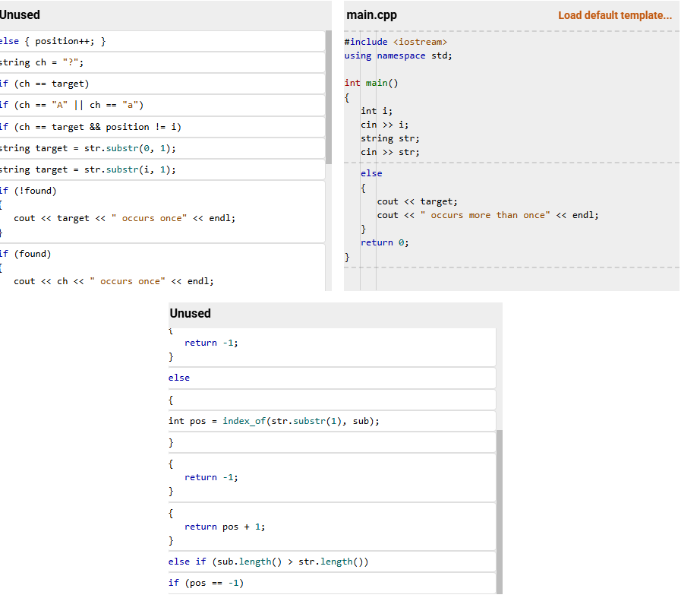This screenshot has width=700, height=598.
Task: Select the lone '{' block in bottom panel
Action: [332, 400]
